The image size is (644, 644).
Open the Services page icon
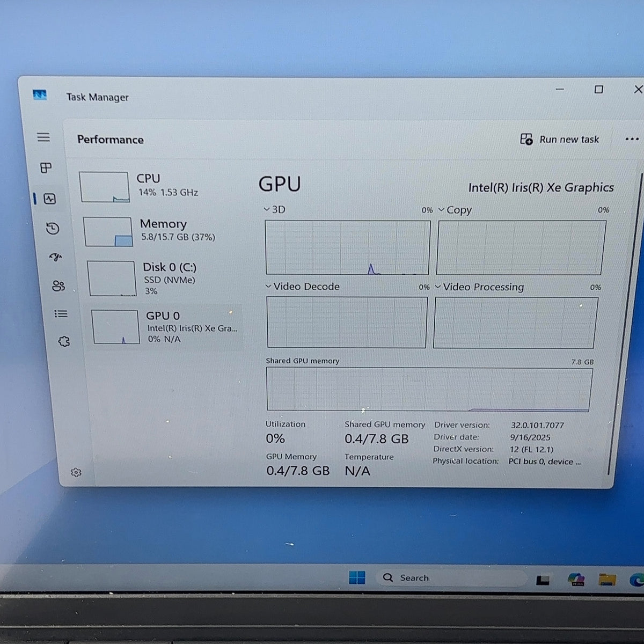(64, 341)
